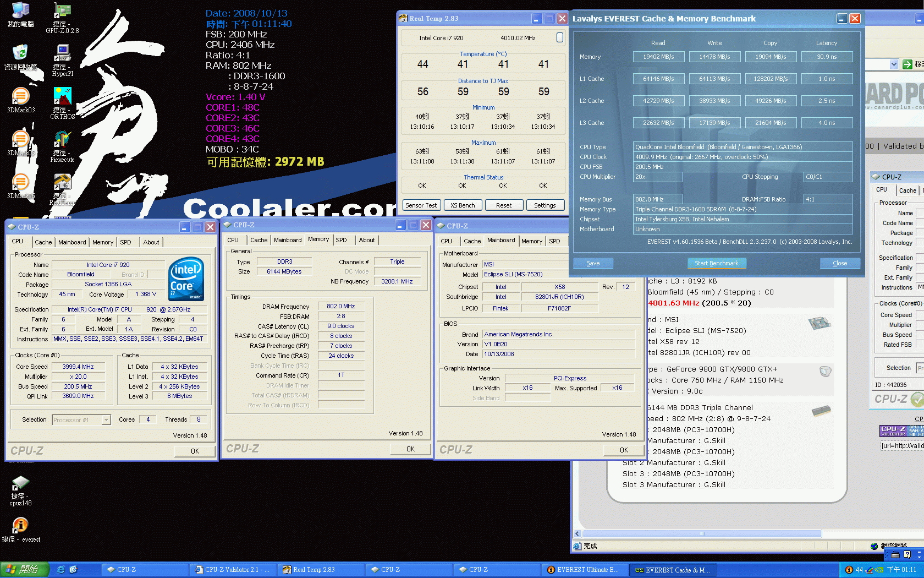Open the Memory tab in the CPU-Z Mainboard window

532,241
